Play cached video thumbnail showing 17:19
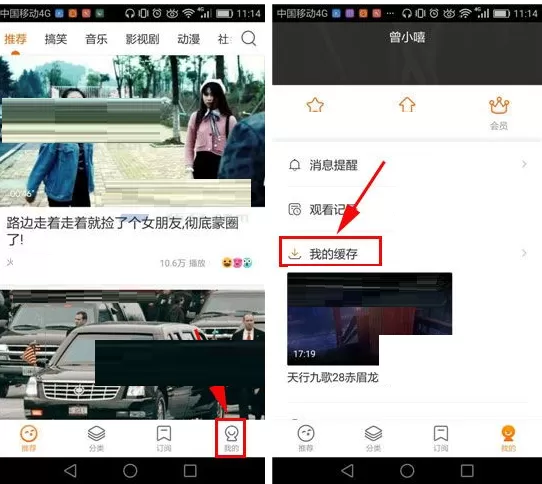The height and width of the screenshot is (484, 542). click(369, 319)
